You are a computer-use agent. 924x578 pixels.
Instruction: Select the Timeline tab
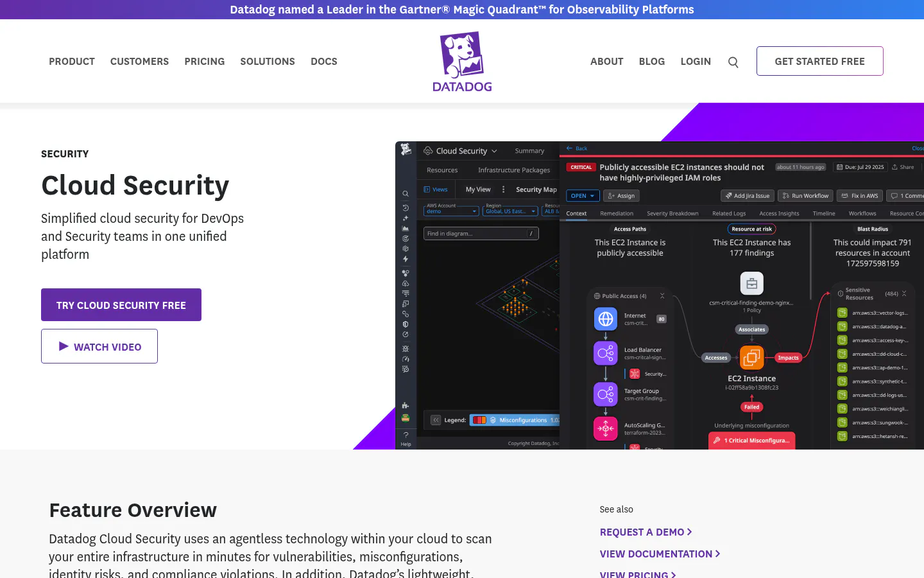click(824, 213)
